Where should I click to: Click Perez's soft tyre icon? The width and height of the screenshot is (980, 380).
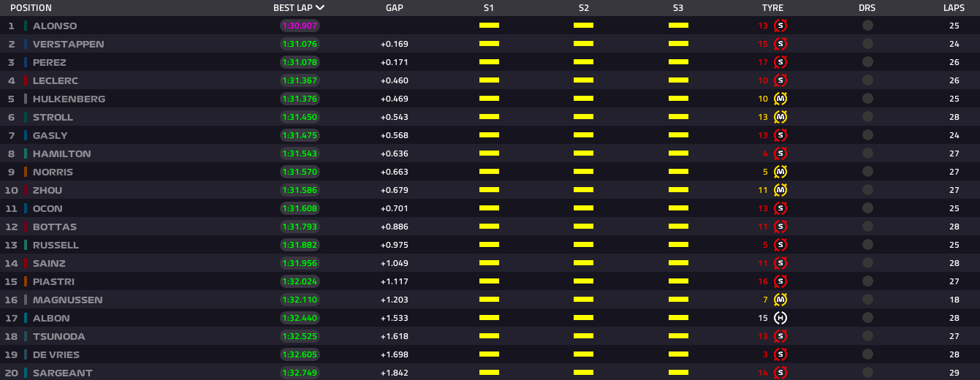click(780, 62)
